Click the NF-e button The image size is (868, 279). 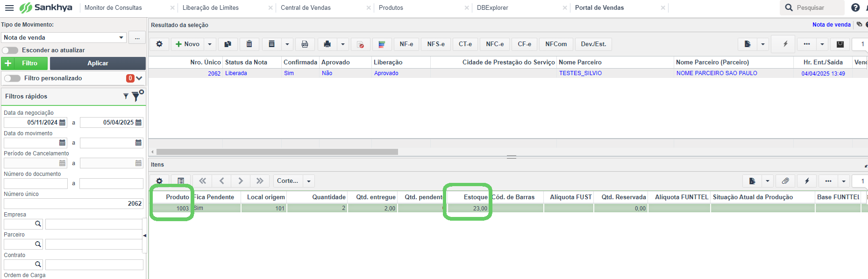(406, 44)
